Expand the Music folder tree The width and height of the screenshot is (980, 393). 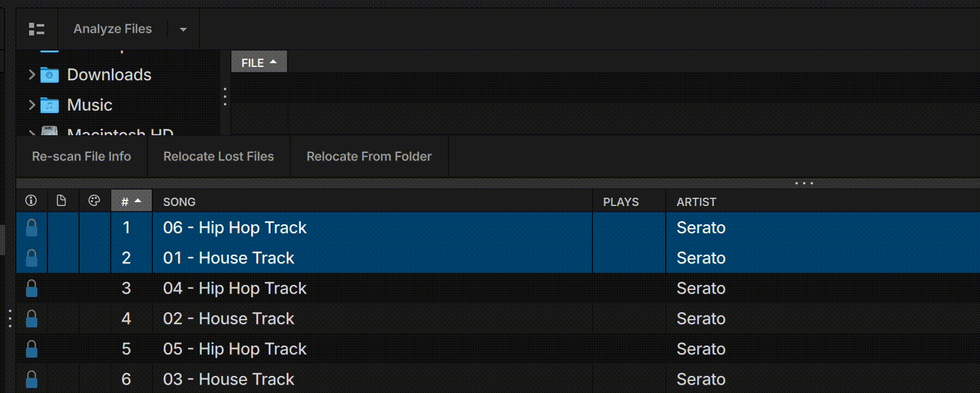[32, 105]
